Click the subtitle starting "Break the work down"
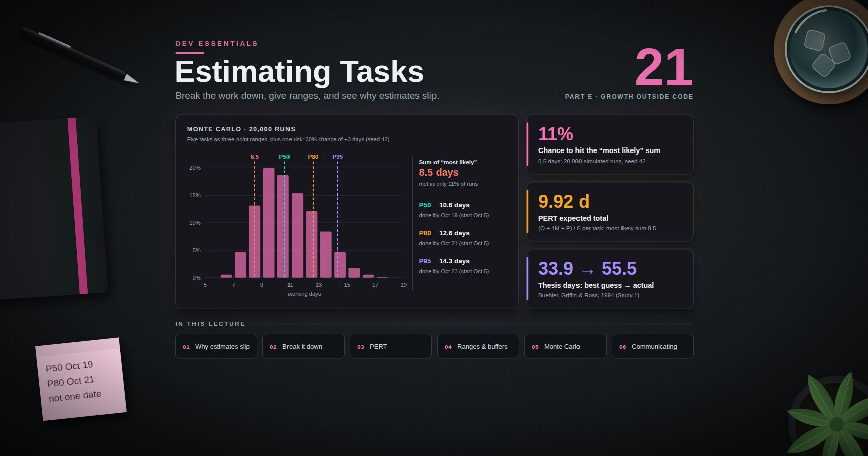 (307, 96)
